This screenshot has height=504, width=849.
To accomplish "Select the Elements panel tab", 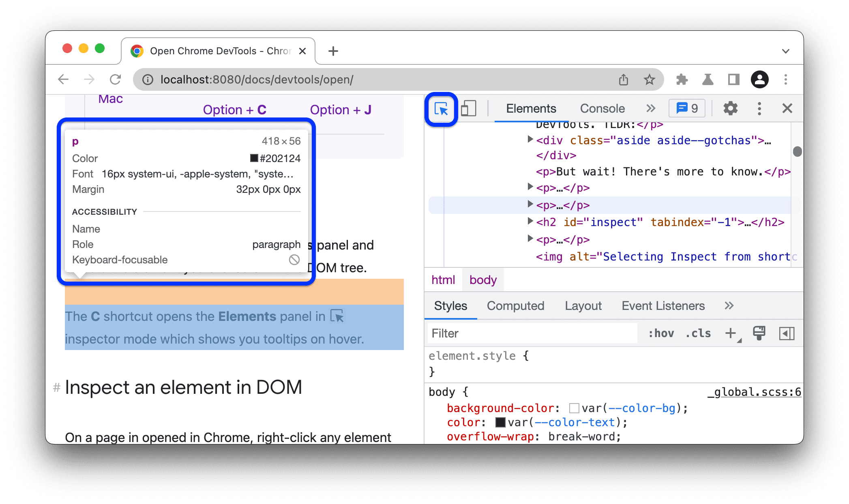I will pyautogui.click(x=531, y=109).
